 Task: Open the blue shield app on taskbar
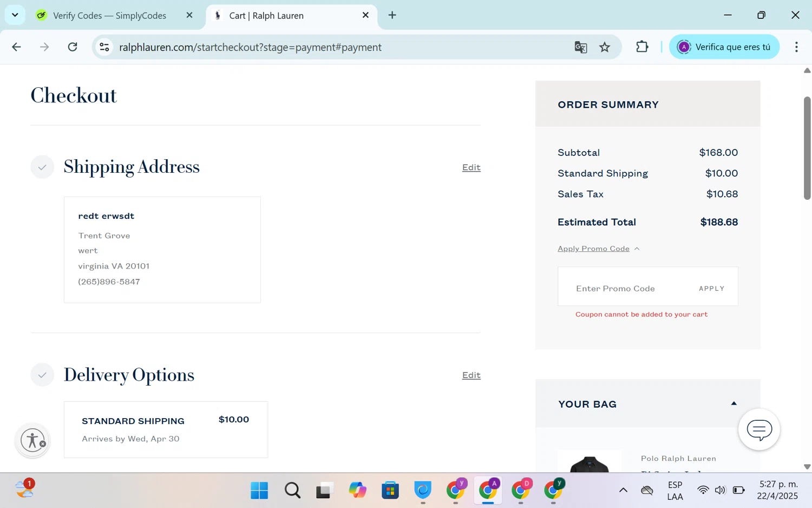(x=423, y=490)
